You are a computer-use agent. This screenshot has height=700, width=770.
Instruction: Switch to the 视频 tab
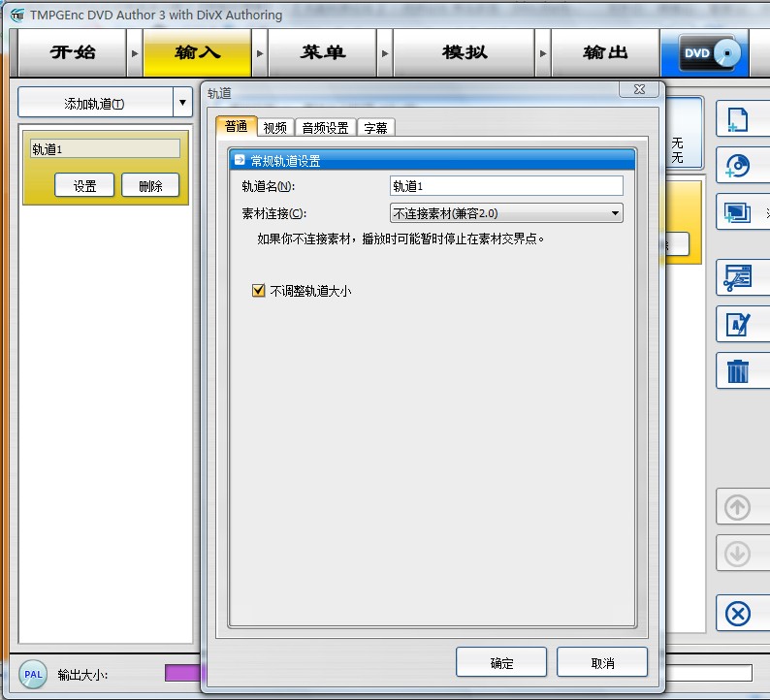275,128
